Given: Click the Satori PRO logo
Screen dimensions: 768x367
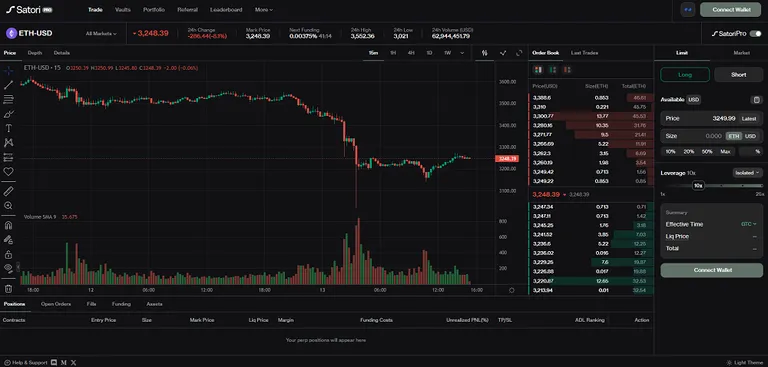Looking at the screenshot, I should coord(29,9).
